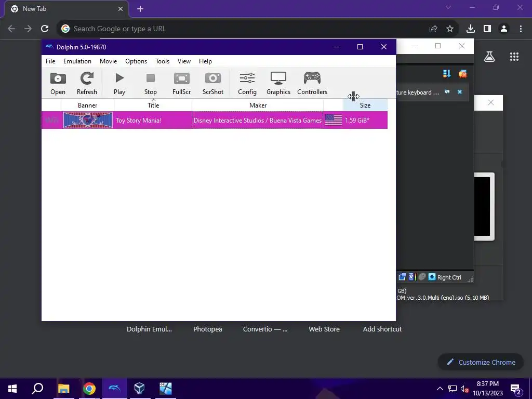
Task: Click the US flag region icon
Action: 333,120
